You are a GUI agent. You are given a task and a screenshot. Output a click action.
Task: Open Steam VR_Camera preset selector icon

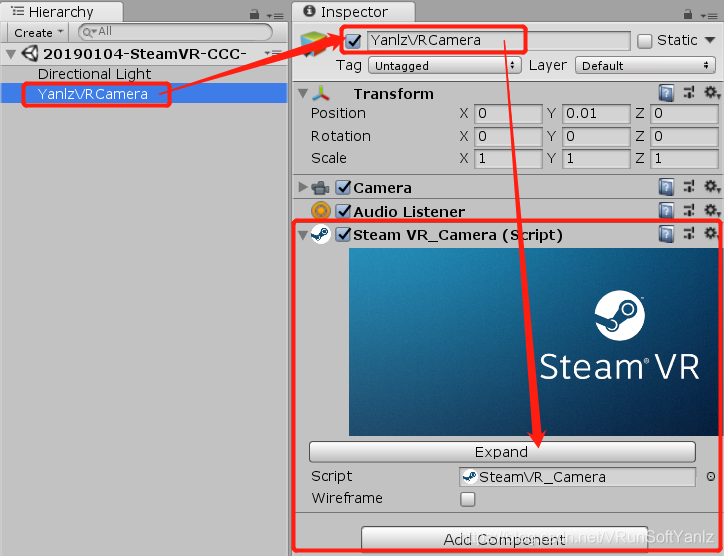[689, 234]
